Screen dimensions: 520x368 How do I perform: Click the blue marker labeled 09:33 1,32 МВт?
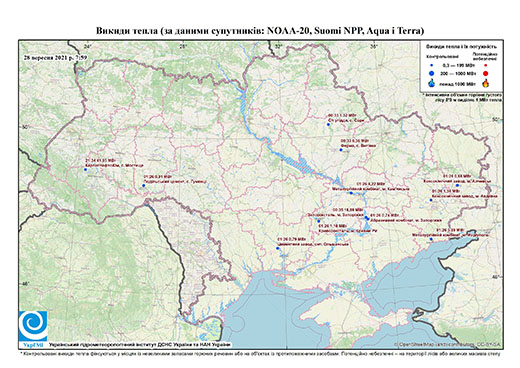[x=328, y=124]
